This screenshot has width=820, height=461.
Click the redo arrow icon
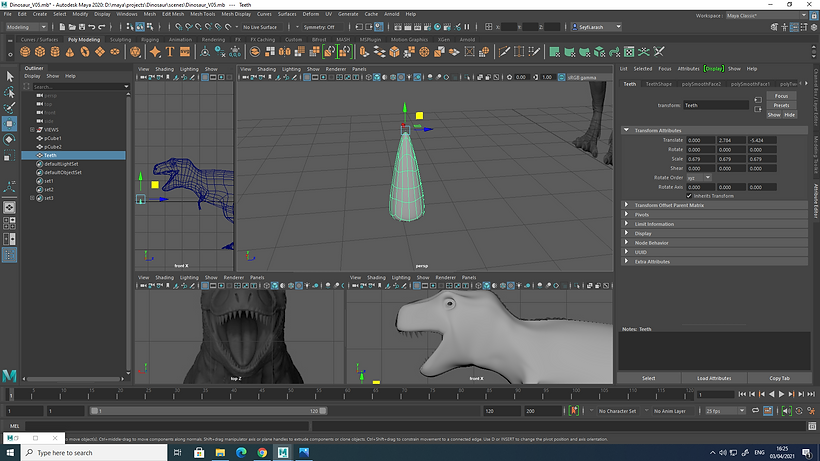pos(102,27)
